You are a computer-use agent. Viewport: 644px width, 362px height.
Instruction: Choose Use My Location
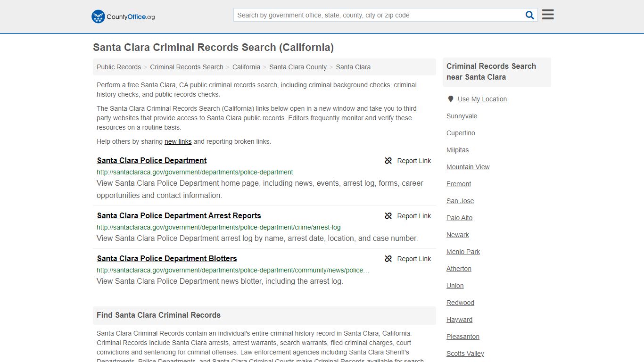482,99
